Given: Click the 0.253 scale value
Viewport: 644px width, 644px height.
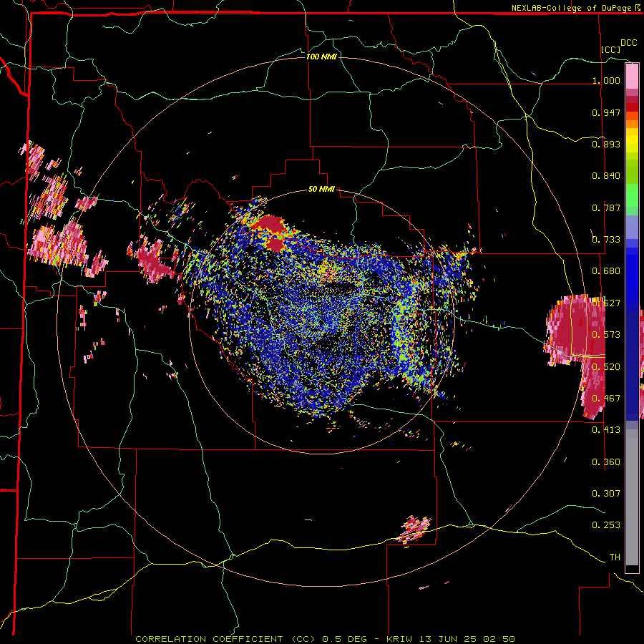Looking at the screenshot, I should point(606,525).
